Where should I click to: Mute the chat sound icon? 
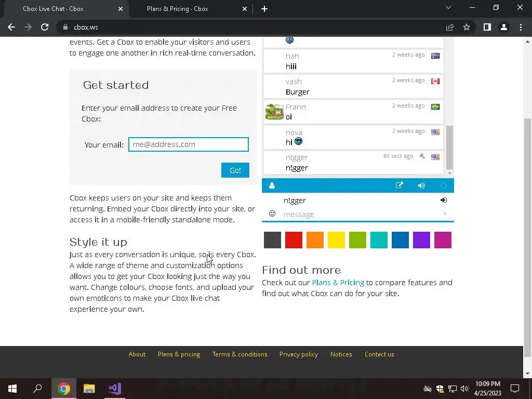pos(421,185)
